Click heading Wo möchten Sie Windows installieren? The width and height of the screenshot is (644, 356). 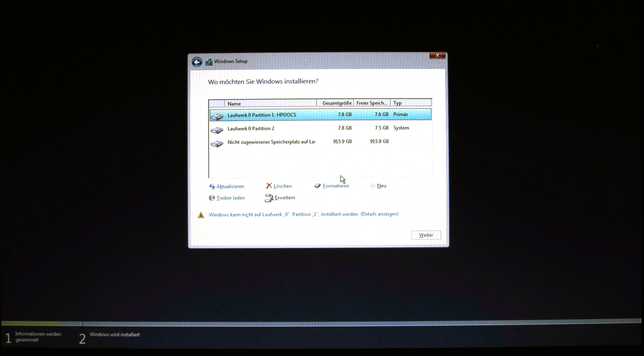263,81
